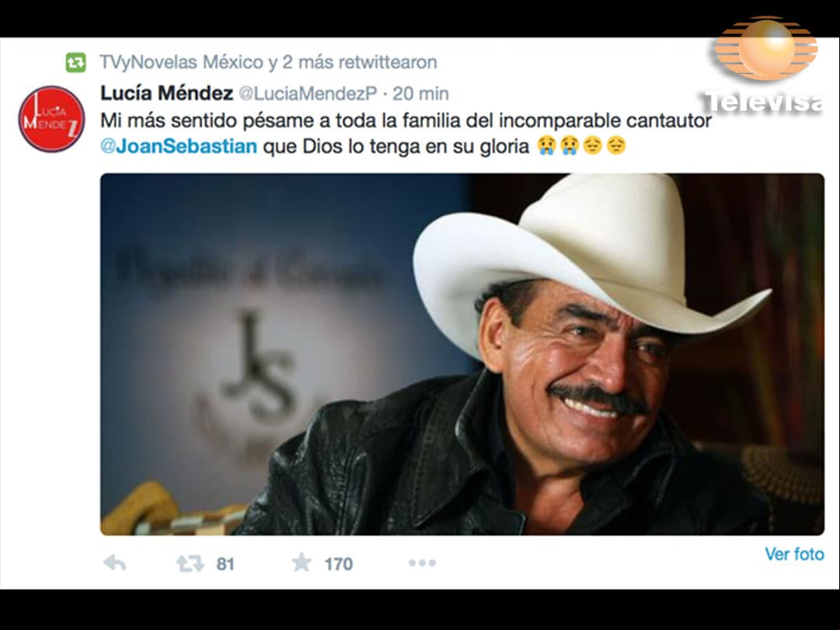Viewport: 840px width, 630px height.
Task: Open the cowboy hat photo attachment
Action: point(462,354)
